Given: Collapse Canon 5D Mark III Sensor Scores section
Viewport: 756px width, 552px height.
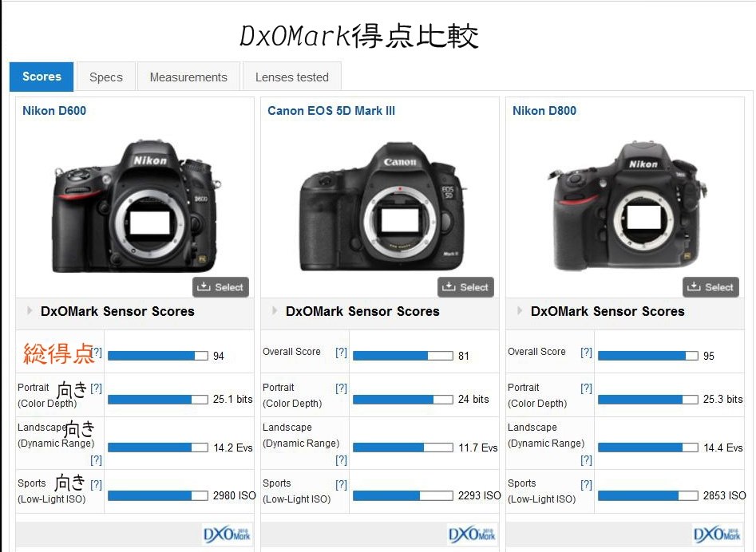Looking at the screenshot, I should click(x=275, y=310).
